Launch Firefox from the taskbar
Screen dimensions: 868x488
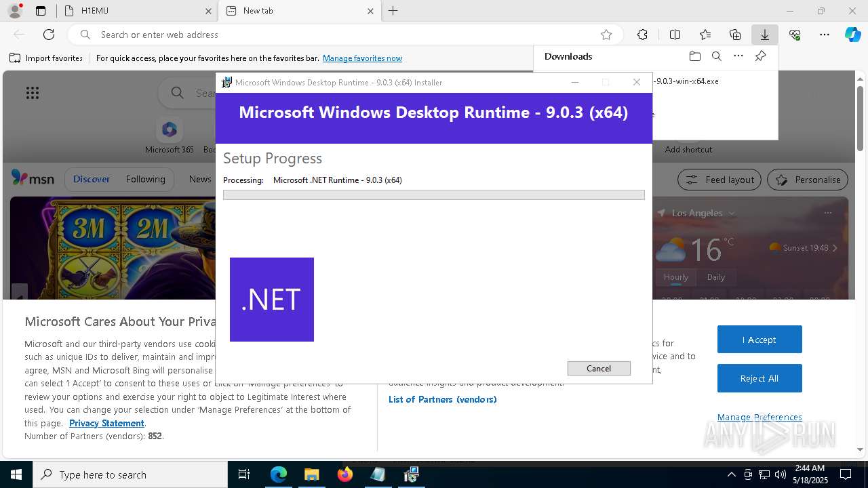coord(344,474)
